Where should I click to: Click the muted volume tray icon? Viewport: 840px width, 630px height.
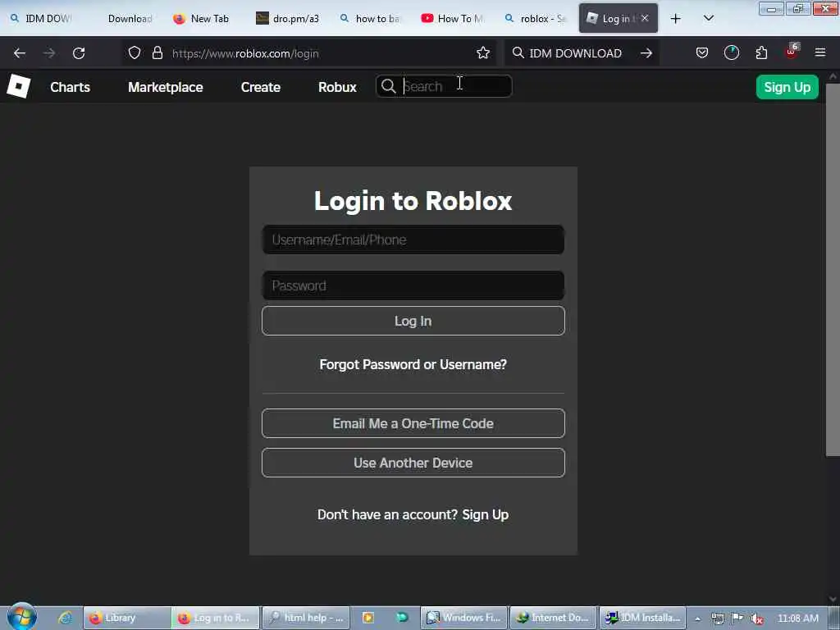(x=756, y=619)
